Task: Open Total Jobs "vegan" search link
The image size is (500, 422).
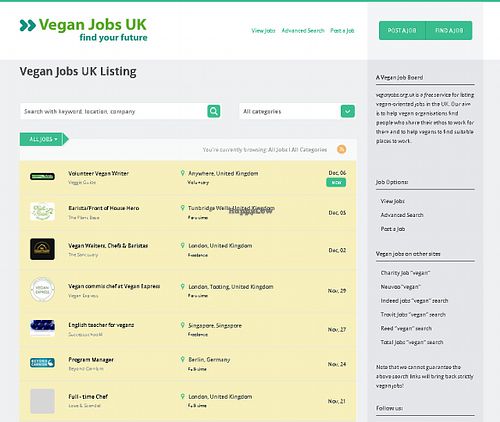Action: [x=412, y=342]
